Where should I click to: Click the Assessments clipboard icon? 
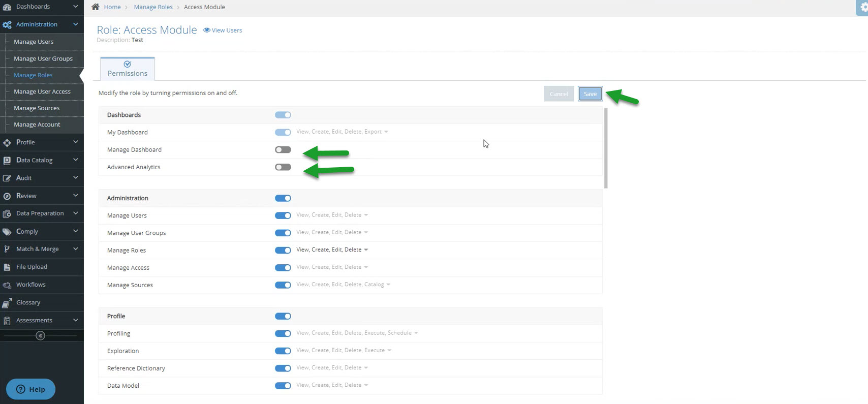pos(7,321)
